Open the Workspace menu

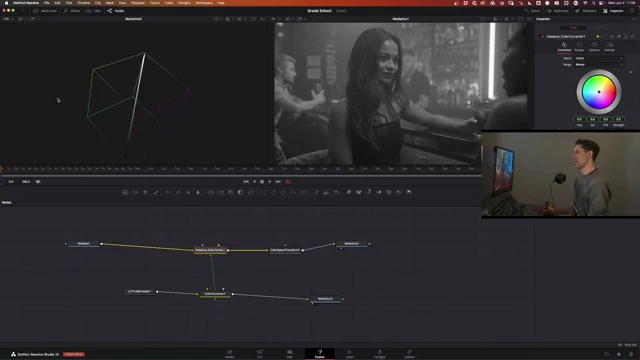click(204, 3)
